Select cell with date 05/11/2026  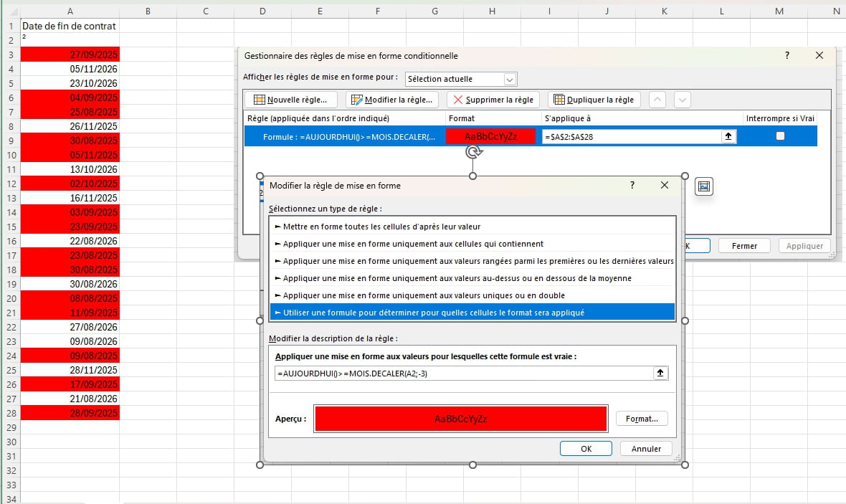[x=70, y=69]
